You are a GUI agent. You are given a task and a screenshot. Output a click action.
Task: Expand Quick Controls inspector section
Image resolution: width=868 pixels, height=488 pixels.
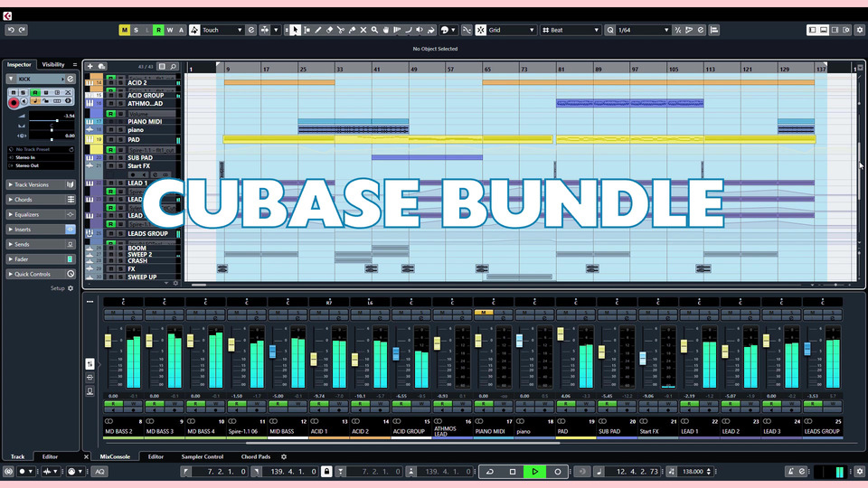click(x=41, y=274)
